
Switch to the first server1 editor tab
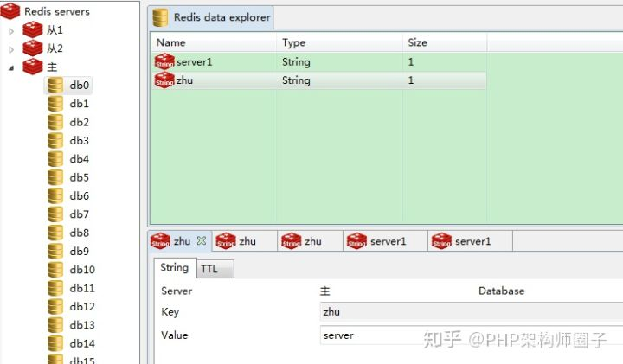[385, 241]
